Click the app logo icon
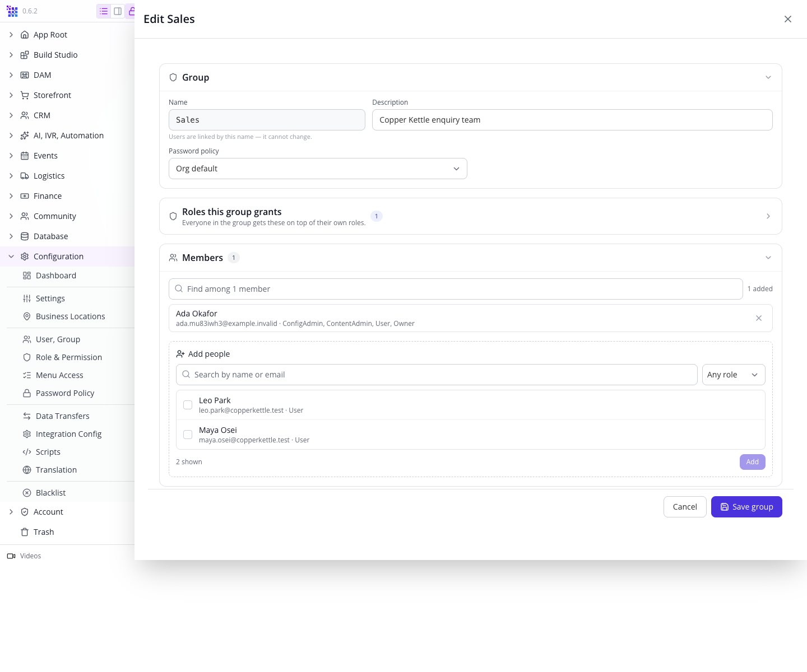807x672 pixels. [12, 11]
